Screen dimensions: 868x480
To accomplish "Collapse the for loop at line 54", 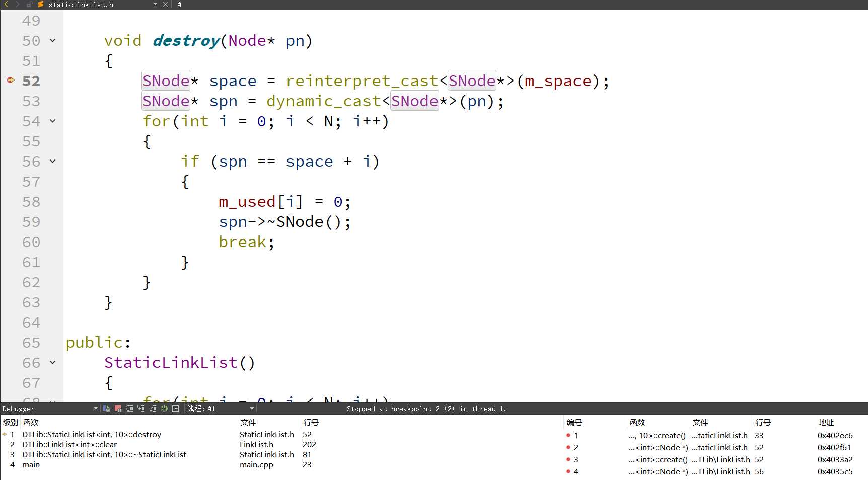I will coord(52,121).
